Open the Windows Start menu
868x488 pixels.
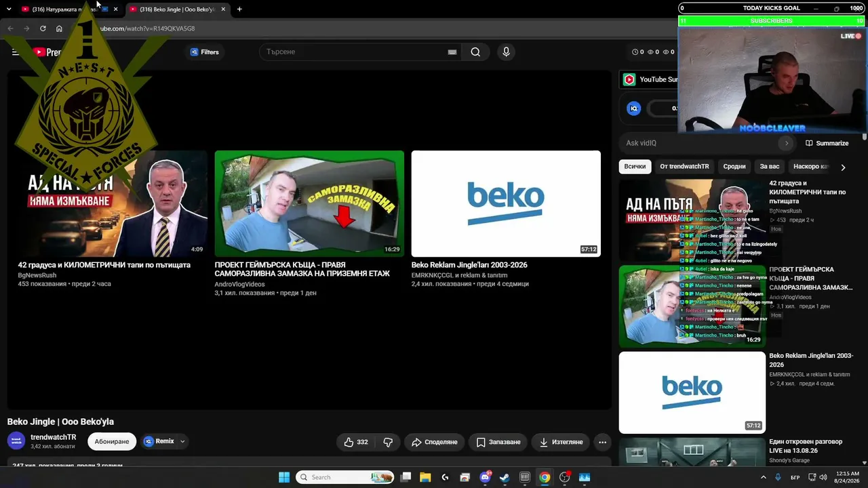284,477
